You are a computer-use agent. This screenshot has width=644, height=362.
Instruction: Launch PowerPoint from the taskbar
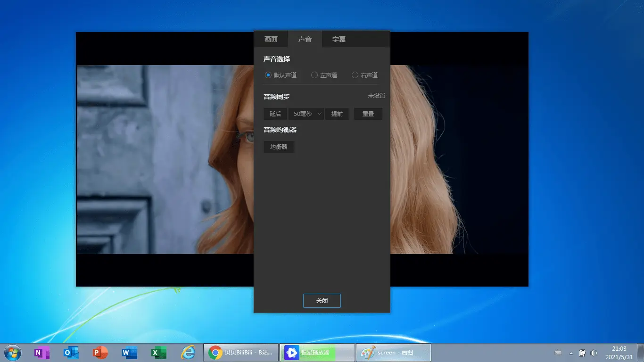click(100, 353)
